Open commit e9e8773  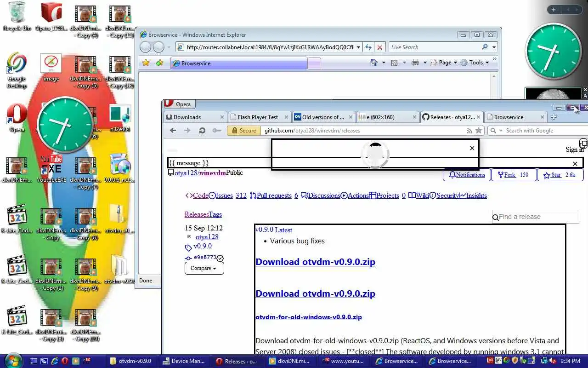click(205, 257)
